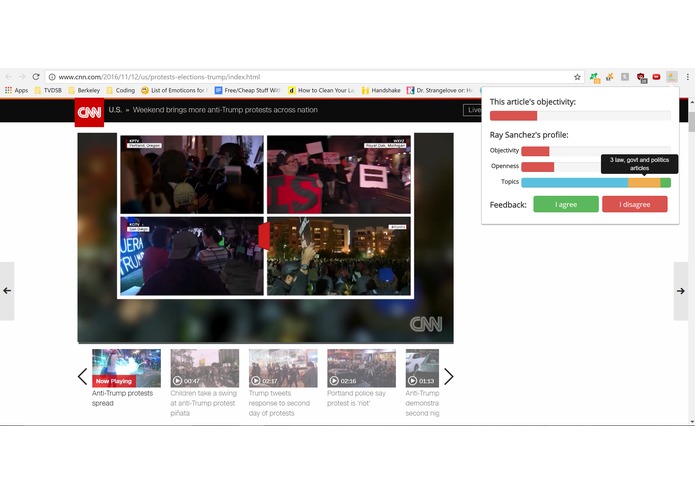The image size is (695, 494).
Task: Open the How to Clean Your bookmark
Action: 321,90
